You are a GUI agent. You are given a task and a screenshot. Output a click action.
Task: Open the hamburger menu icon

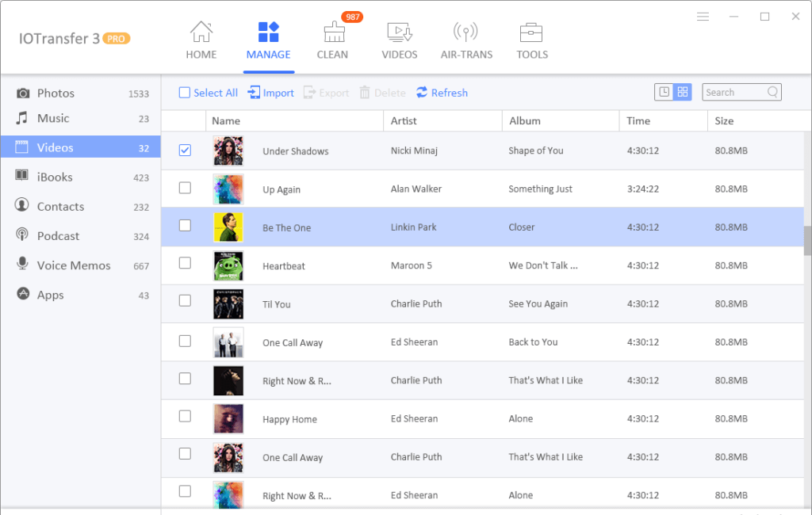coord(703,17)
